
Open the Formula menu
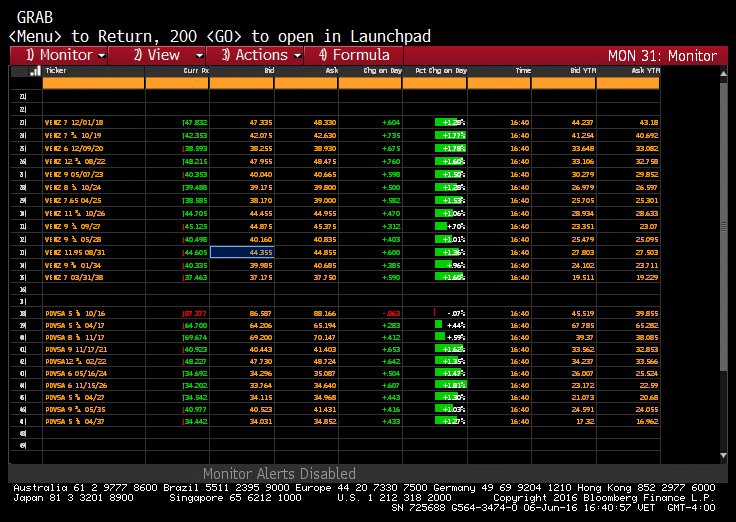[354, 55]
